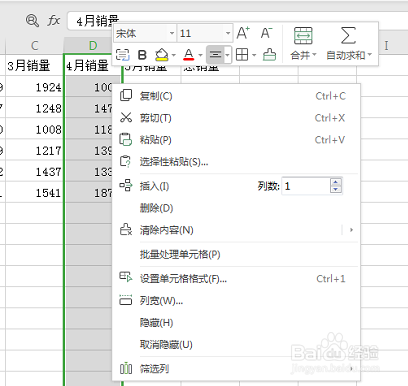Select column D header
The height and width of the screenshot is (386, 408).
point(93,46)
